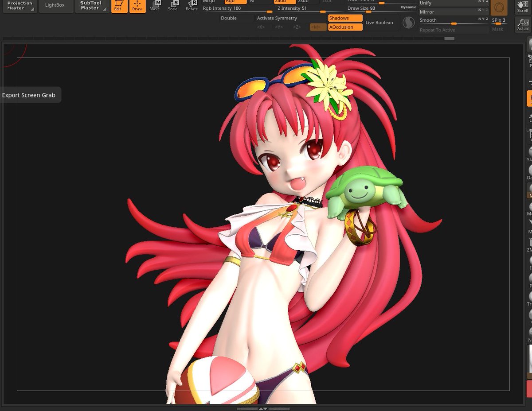Viewport: 532px width, 411px height.
Task: Toggle Activate Symmetry
Action: (290, 18)
